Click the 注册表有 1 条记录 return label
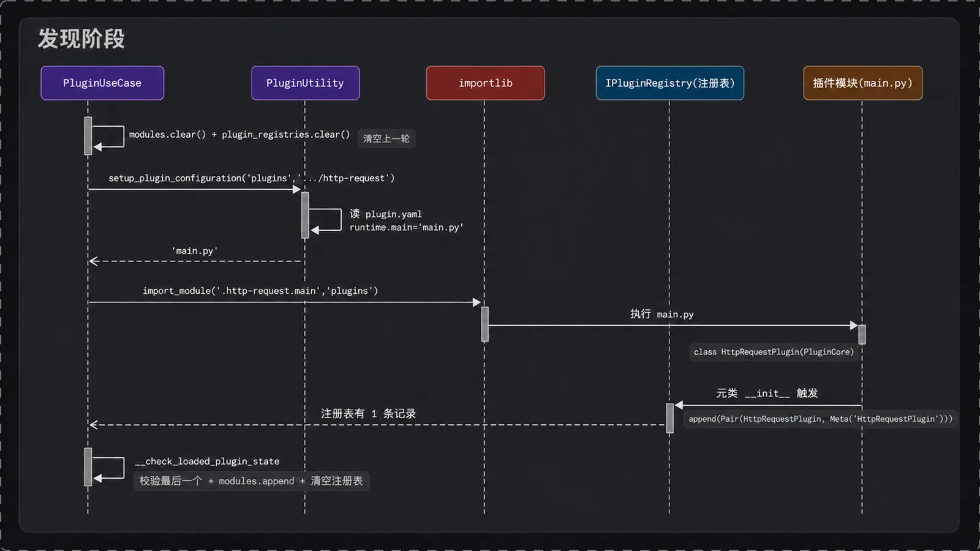This screenshot has height=551, width=980. [368, 414]
